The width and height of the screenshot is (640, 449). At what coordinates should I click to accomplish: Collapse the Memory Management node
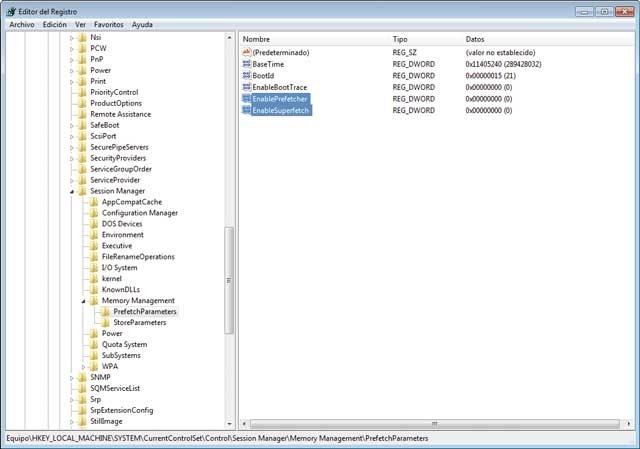point(83,301)
